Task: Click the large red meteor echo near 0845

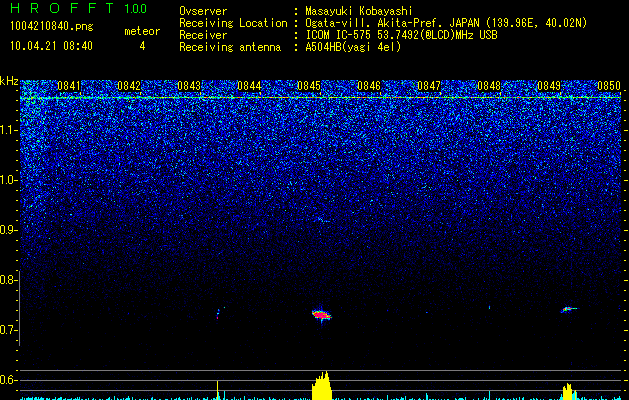Action: [x=321, y=315]
